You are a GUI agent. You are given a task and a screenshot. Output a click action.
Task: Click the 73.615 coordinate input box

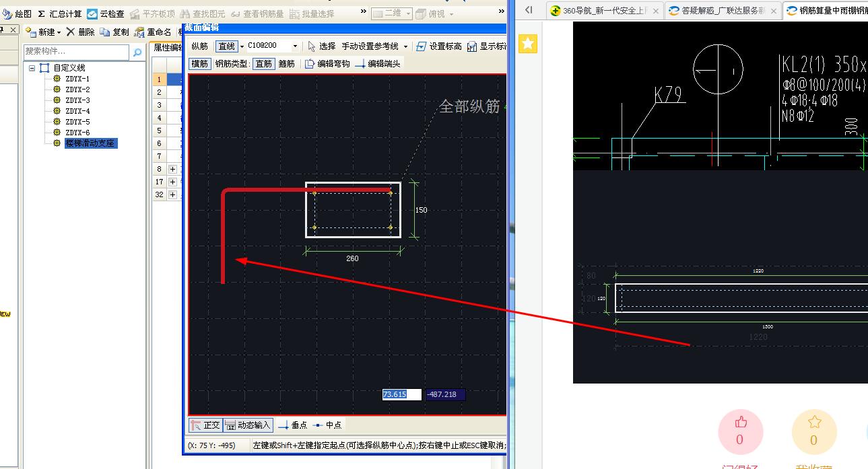click(x=402, y=395)
